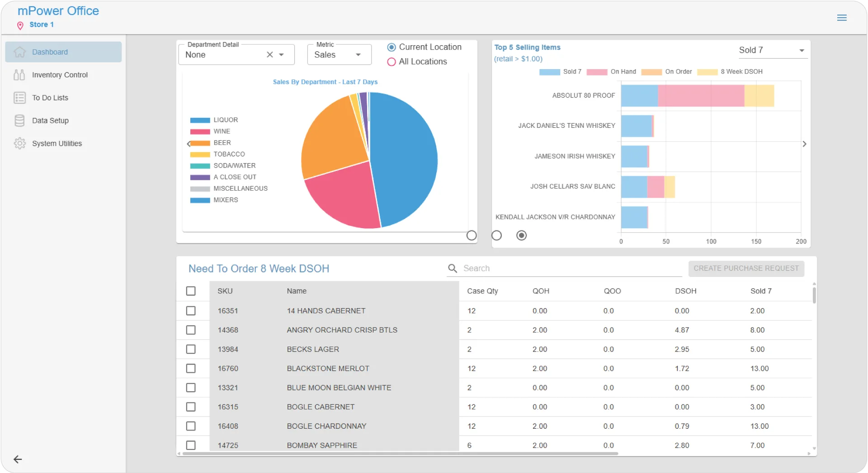Open System Utilities menu item

pos(63,143)
